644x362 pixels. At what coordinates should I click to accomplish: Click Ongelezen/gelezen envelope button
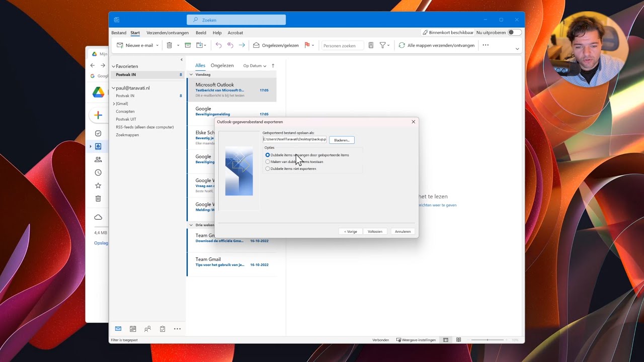(276, 45)
